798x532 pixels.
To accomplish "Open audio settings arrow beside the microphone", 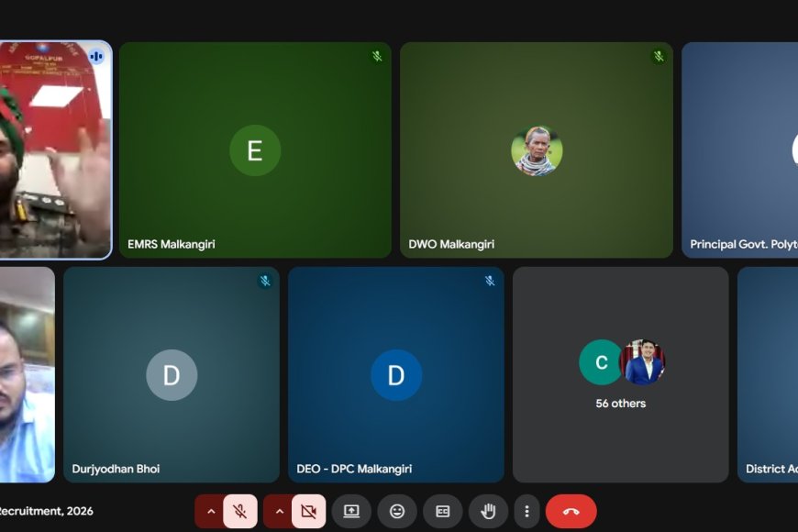I will (x=210, y=511).
